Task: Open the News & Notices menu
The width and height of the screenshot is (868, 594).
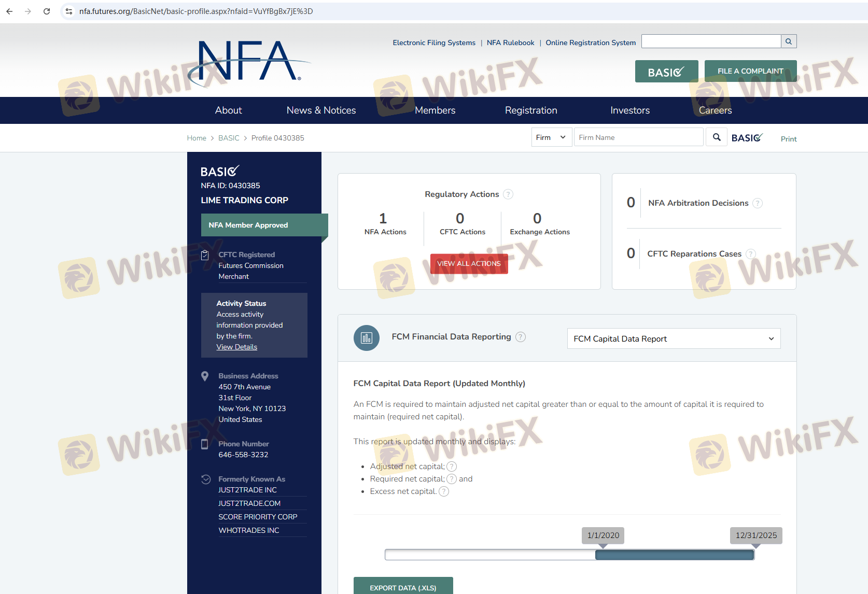Action: pos(321,110)
